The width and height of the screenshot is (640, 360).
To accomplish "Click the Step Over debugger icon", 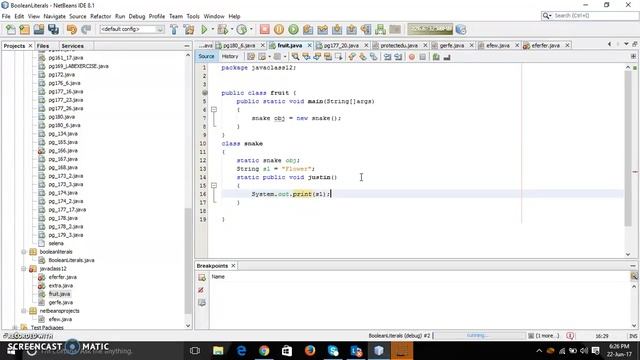I will coord(308,29).
